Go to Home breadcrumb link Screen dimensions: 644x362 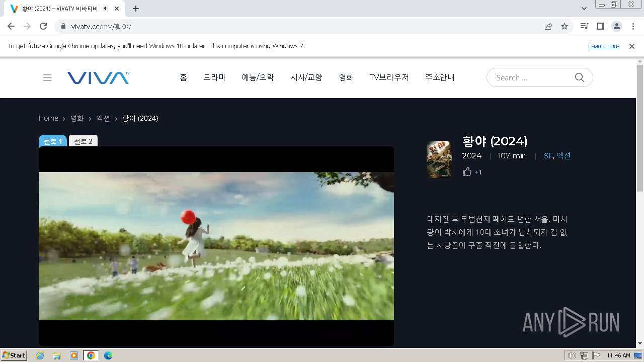(x=48, y=118)
